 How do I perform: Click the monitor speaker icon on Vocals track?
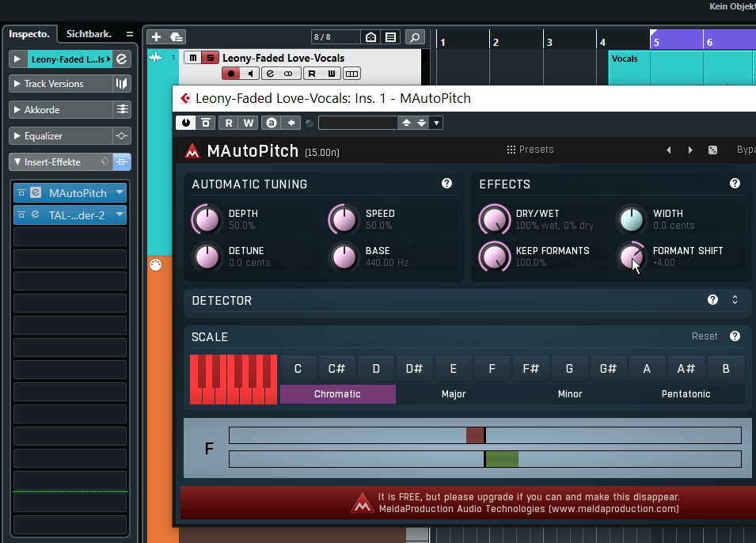[251, 74]
